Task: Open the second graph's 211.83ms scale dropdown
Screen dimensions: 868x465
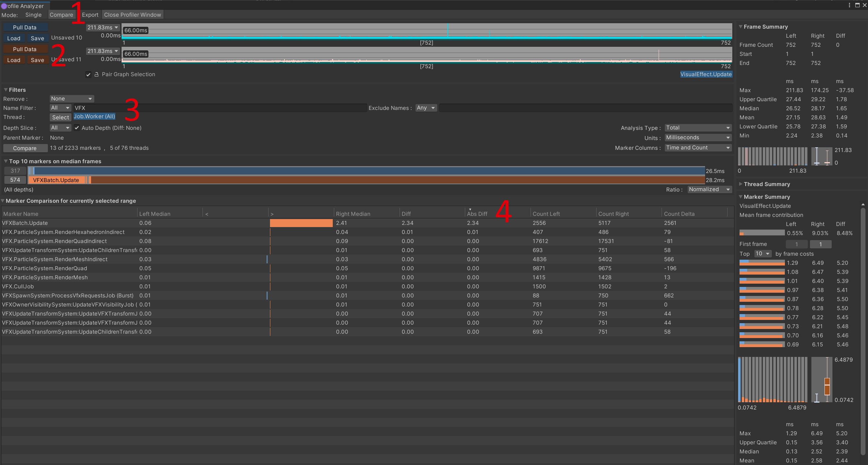Action: click(x=103, y=51)
